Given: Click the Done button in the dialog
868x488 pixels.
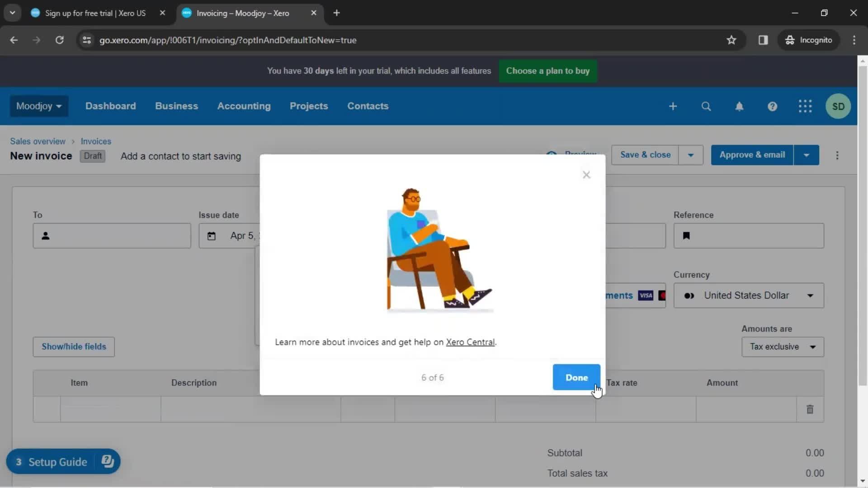Looking at the screenshot, I should 576,377.
